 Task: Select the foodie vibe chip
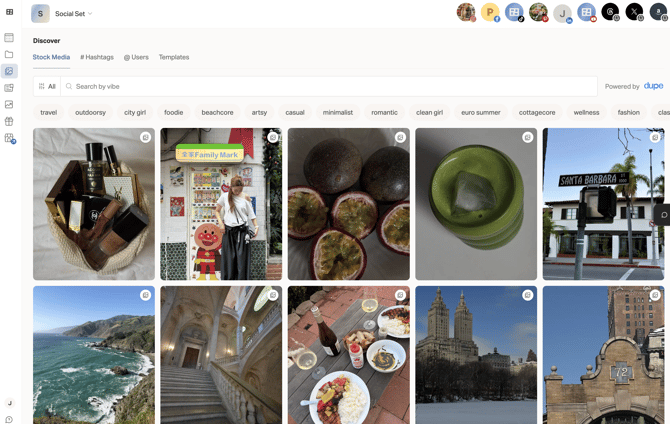pos(173,112)
